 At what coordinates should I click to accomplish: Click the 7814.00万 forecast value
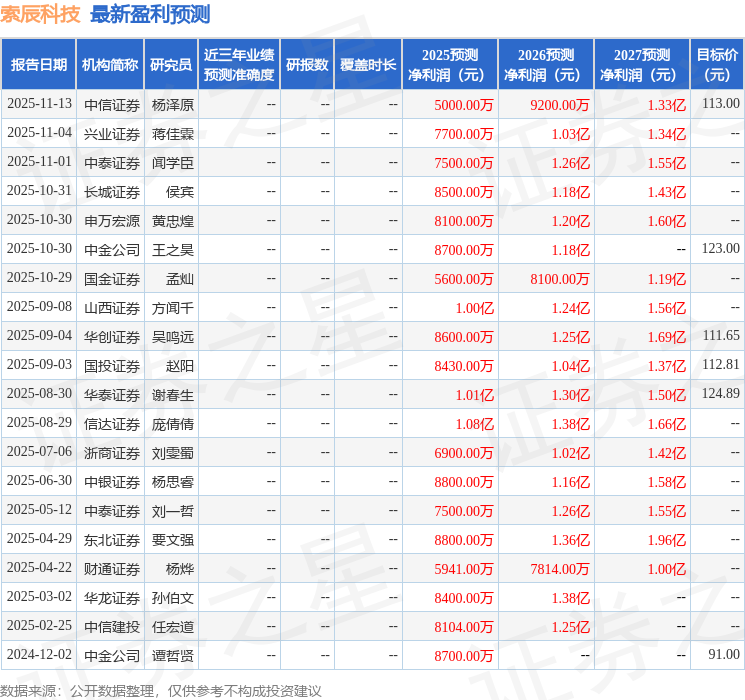click(x=560, y=569)
